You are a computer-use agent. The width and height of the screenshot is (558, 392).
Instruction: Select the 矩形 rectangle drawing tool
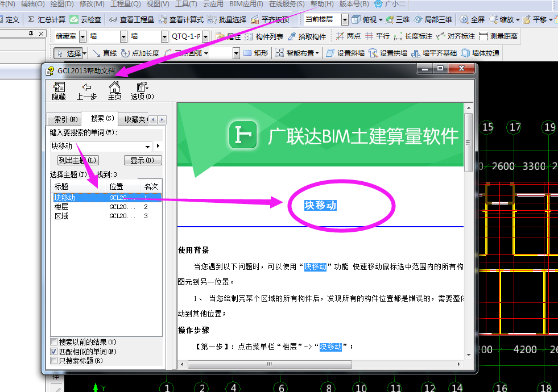coord(256,53)
